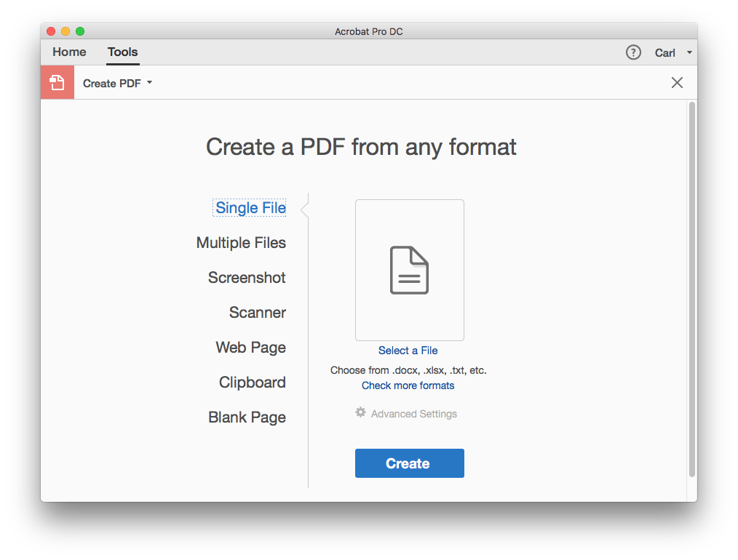Choose the Multiple Files option
This screenshot has width=738, height=560.
click(241, 243)
